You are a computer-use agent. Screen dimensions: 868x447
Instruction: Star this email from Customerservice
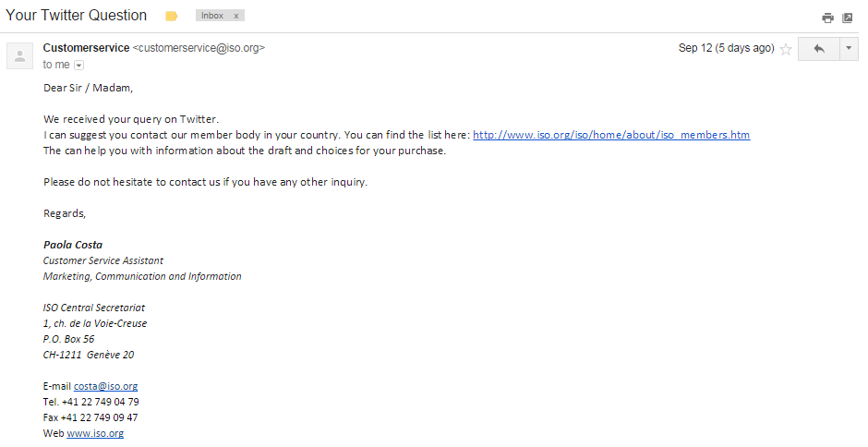pos(786,49)
